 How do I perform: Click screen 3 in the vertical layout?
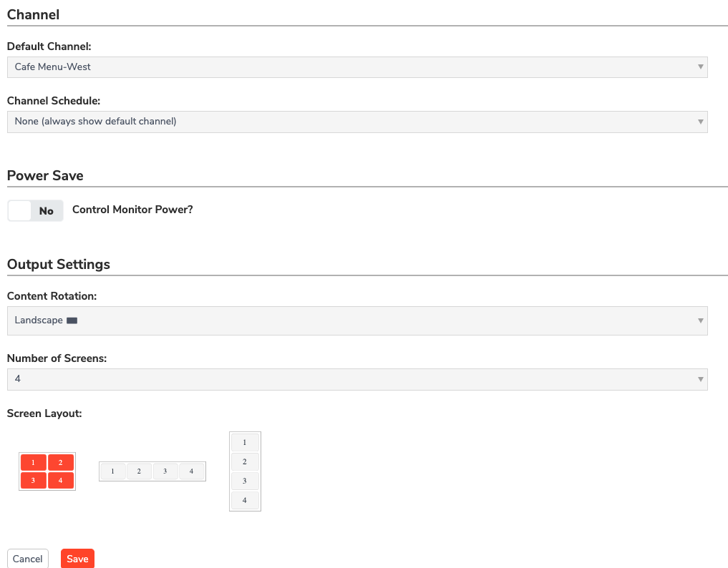[245, 481]
